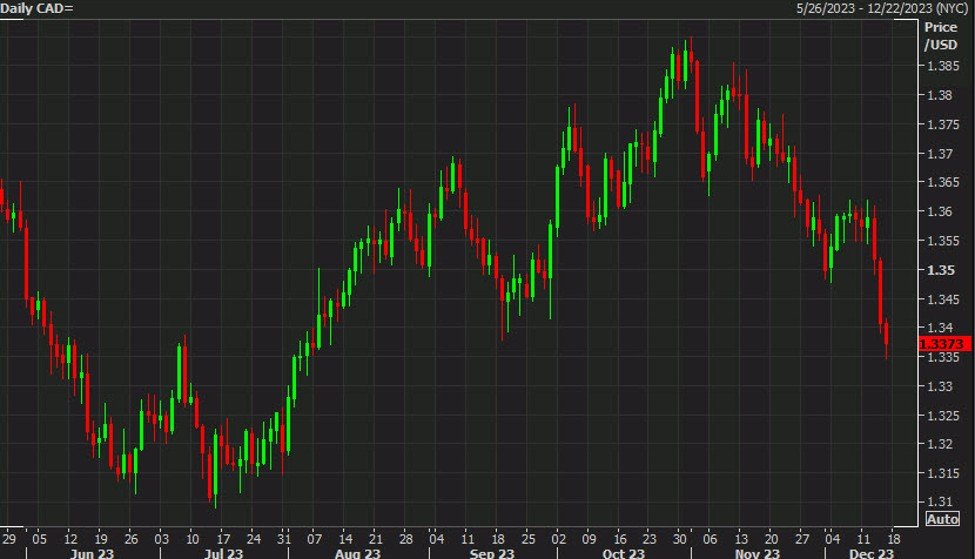This screenshot has height=559, width=975.
Task: Click the Auto scale button
Action: [x=943, y=519]
